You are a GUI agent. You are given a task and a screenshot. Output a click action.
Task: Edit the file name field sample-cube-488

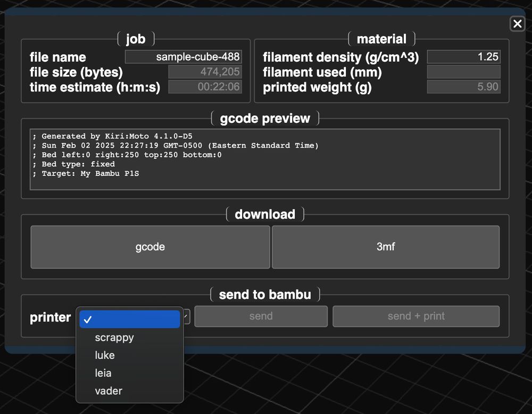coord(184,57)
